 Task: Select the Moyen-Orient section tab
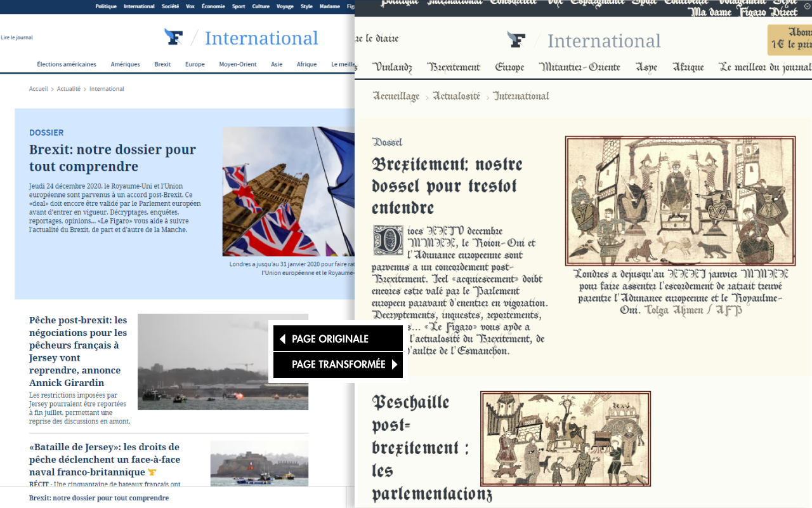click(238, 64)
